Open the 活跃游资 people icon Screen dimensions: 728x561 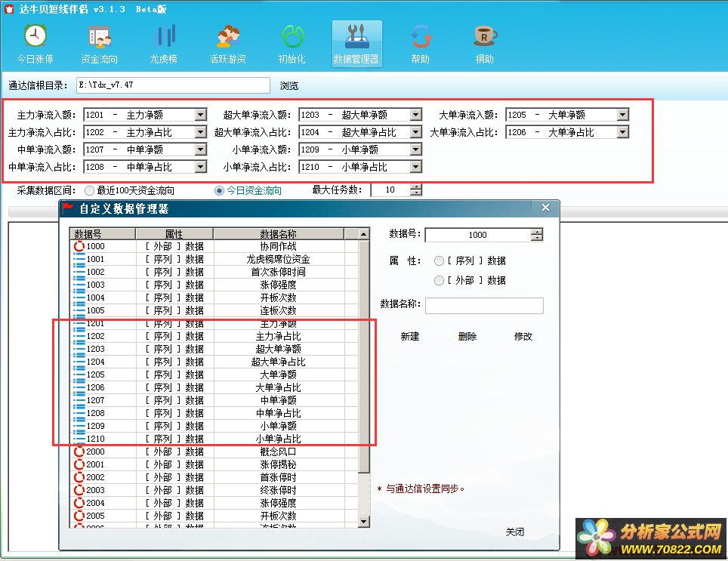click(227, 44)
